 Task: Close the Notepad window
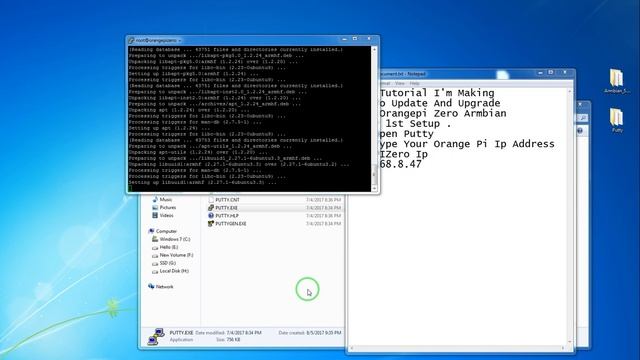tap(565, 73)
